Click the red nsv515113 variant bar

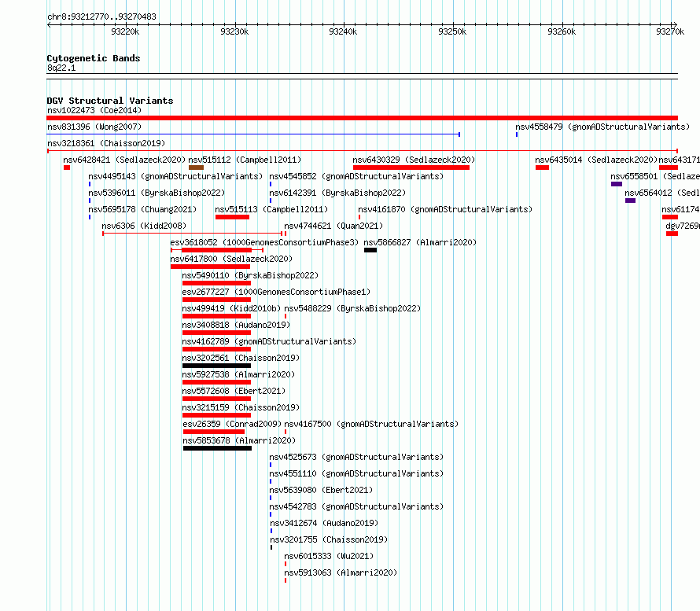(x=232, y=217)
